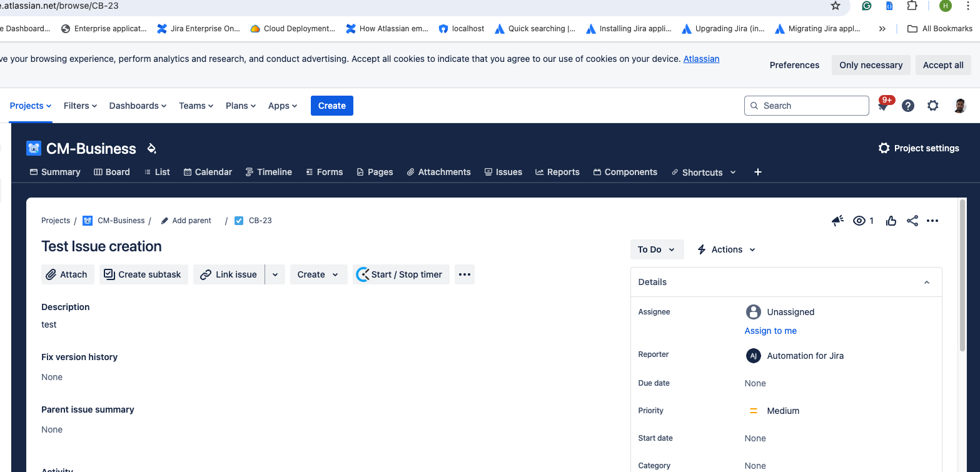The width and height of the screenshot is (980, 472).
Task: Open the Plans menu
Action: pos(241,106)
